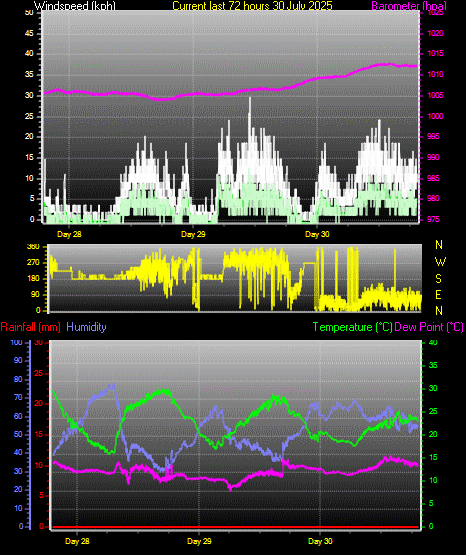Click Day 28 marker under temperature chart
The width and height of the screenshot is (466, 555).
tap(77, 541)
